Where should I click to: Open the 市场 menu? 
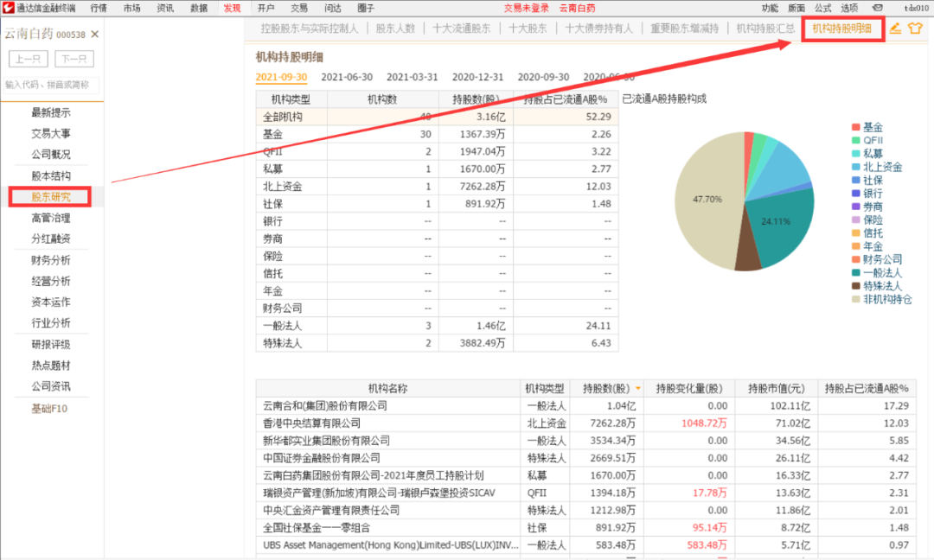coord(132,9)
